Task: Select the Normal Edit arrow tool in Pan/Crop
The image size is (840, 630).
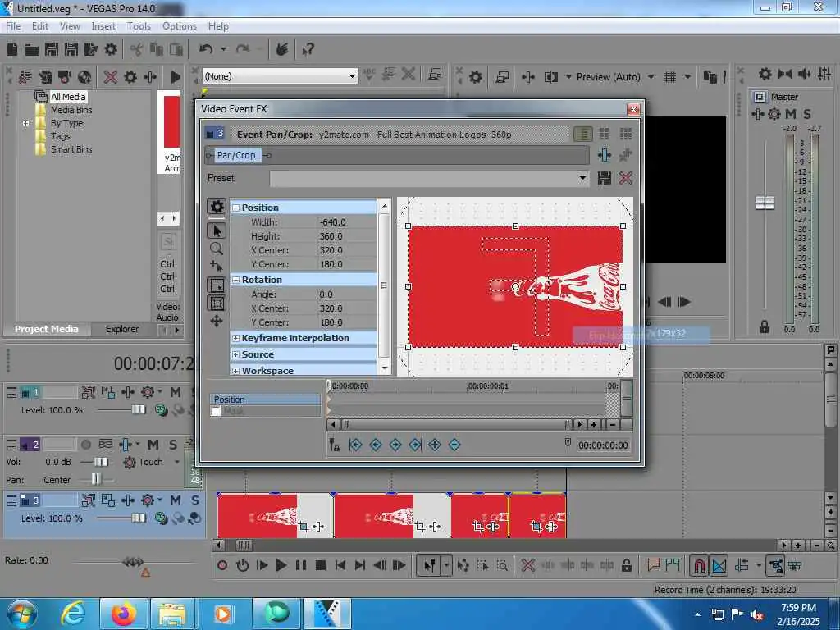Action: coord(217,231)
